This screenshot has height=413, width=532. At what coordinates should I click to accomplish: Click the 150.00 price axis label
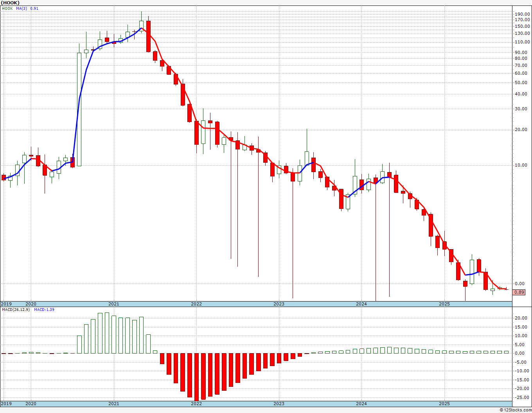coord(522,26)
